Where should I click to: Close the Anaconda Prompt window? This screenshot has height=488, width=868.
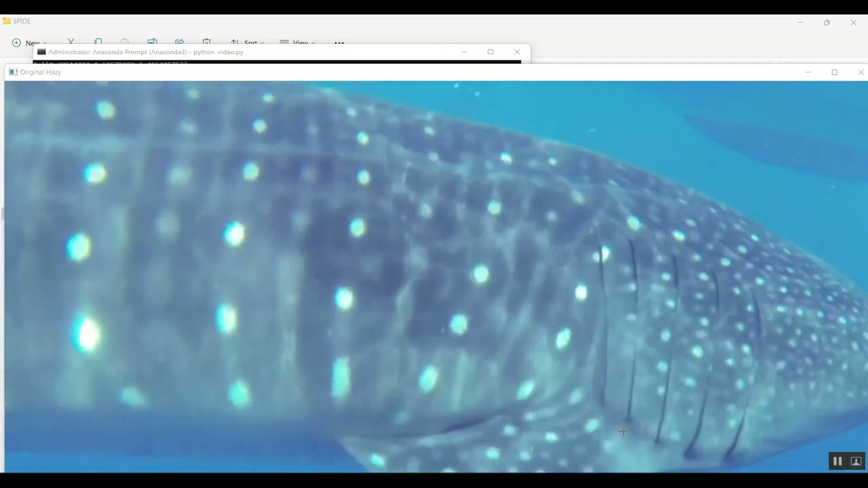[517, 52]
